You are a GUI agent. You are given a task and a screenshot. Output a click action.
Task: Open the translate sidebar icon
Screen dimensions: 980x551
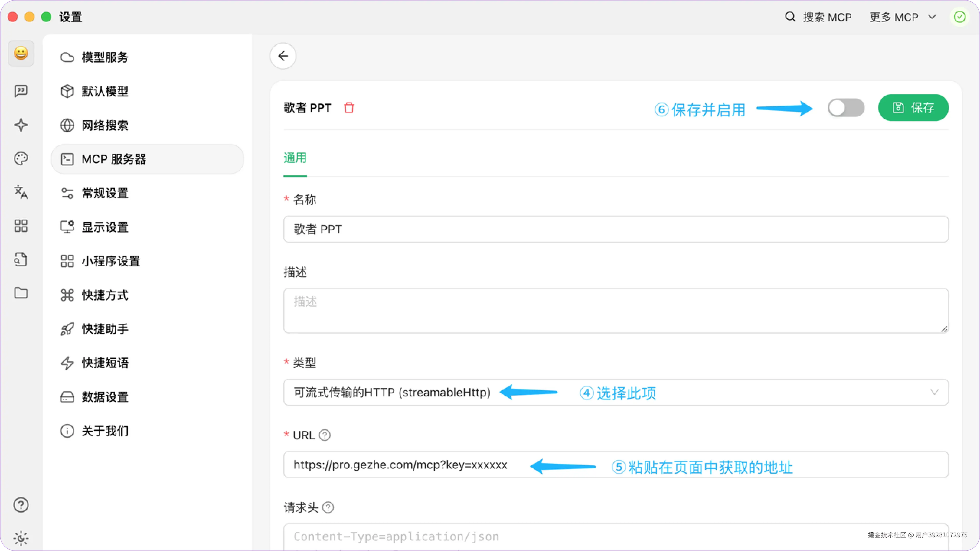tap(21, 192)
